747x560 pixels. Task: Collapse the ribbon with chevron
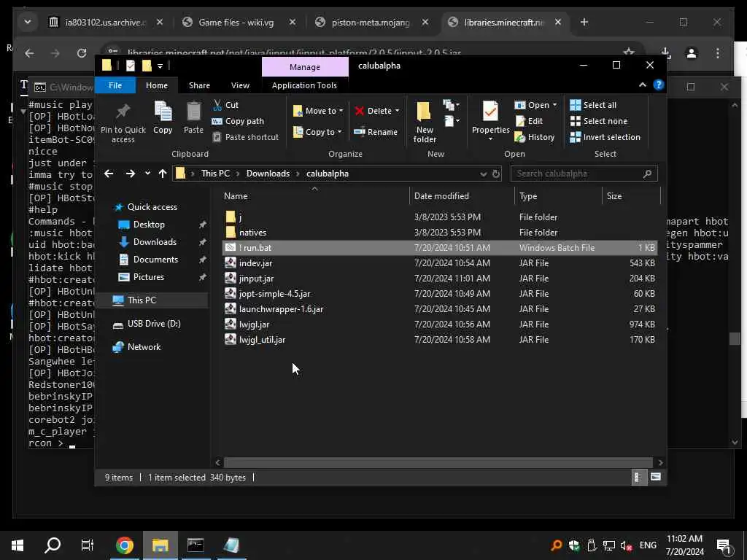coord(642,85)
